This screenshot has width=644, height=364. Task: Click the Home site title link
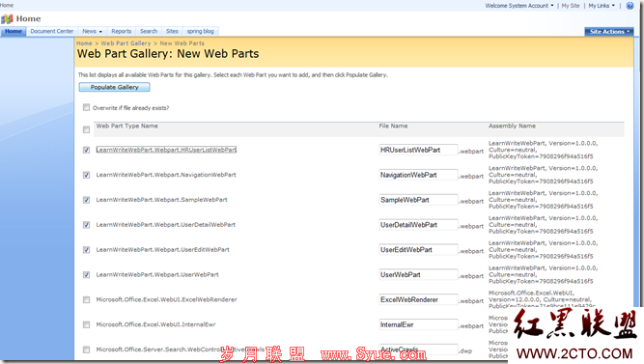(x=28, y=18)
